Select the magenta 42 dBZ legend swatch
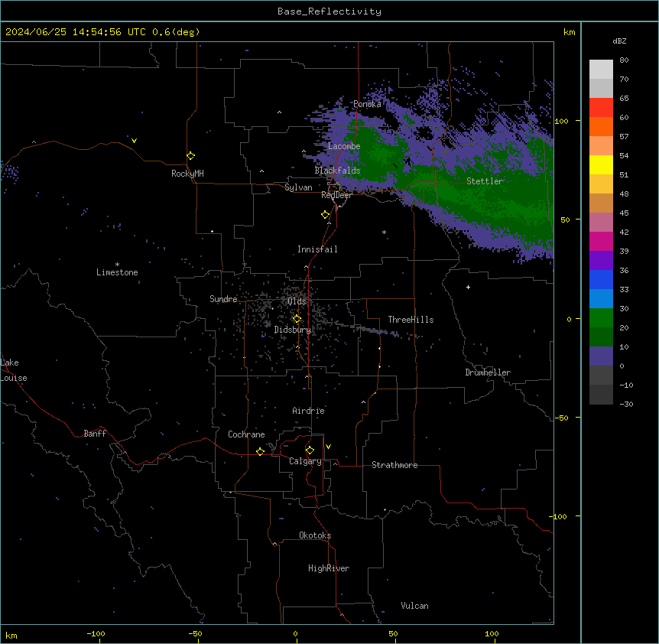Image resolution: width=659 pixels, height=644 pixels. (601, 241)
